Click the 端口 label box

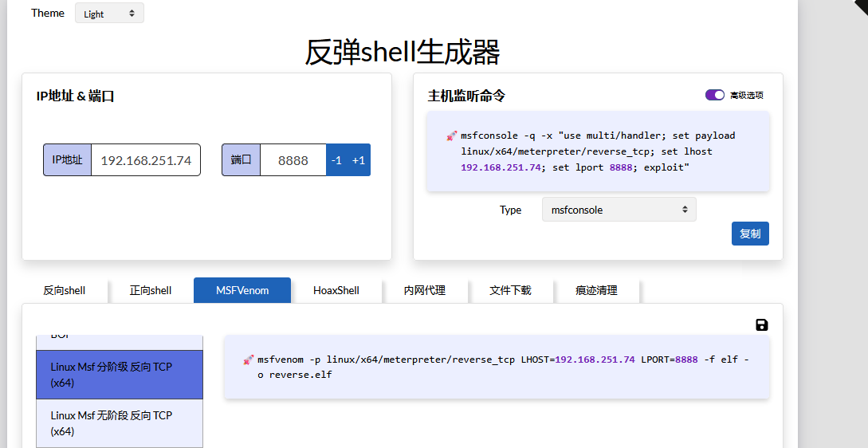[242, 160]
